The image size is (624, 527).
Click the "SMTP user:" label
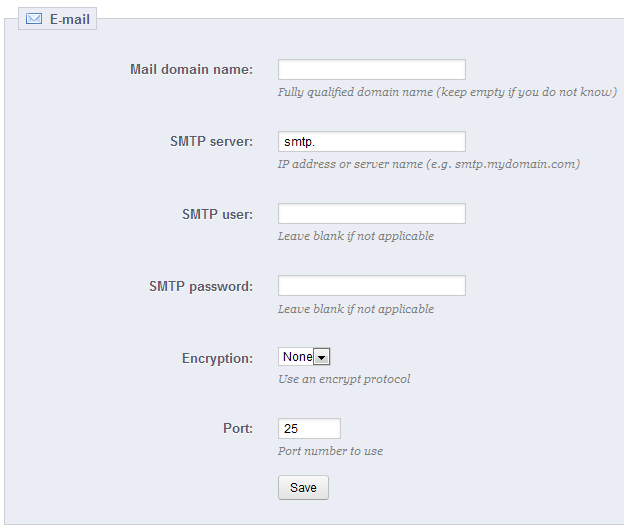pyautogui.click(x=217, y=214)
